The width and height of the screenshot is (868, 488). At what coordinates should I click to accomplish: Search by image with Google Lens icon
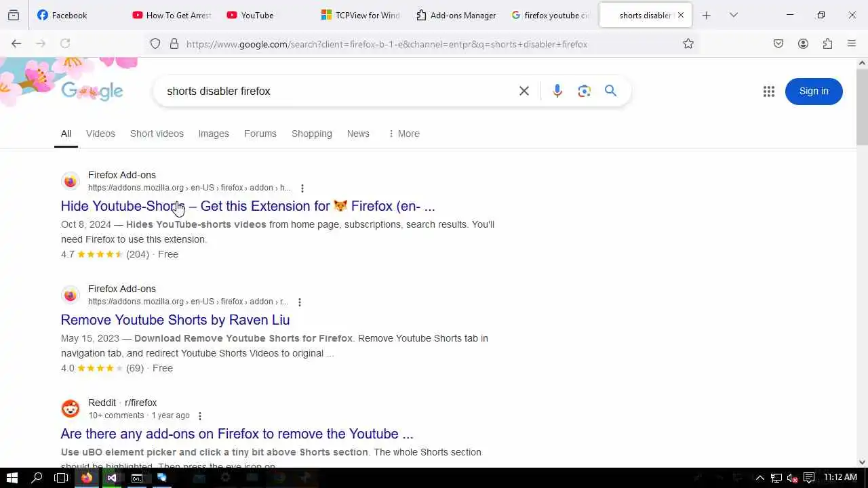(585, 91)
